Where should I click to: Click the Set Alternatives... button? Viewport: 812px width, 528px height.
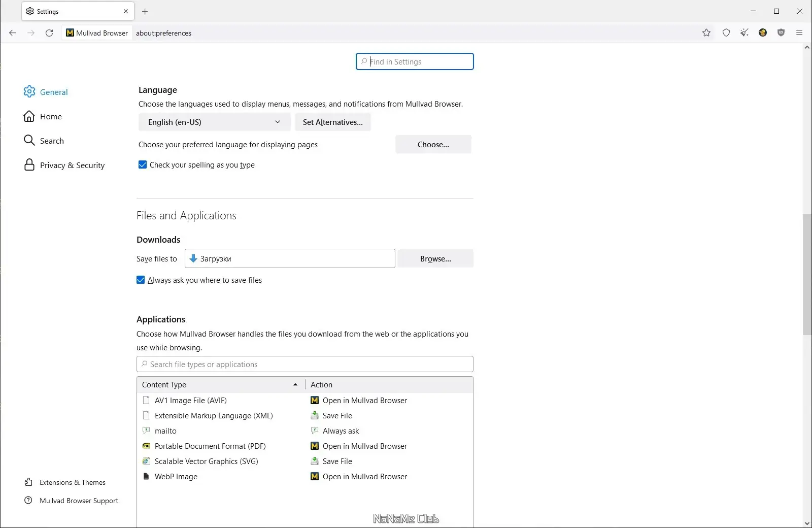pos(332,122)
